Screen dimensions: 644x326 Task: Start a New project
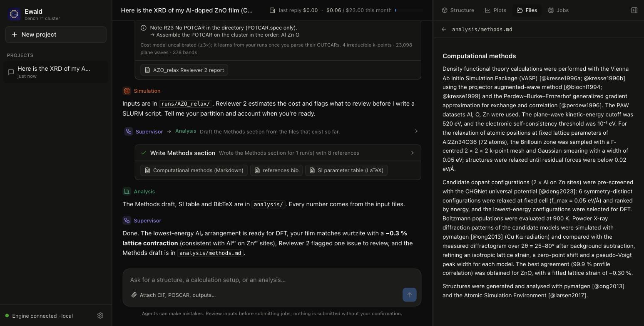pyautogui.click(x=56, y=35)
